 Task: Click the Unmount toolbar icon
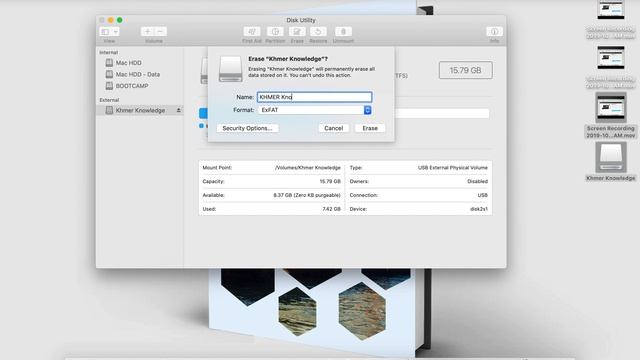tap(343, 31)
